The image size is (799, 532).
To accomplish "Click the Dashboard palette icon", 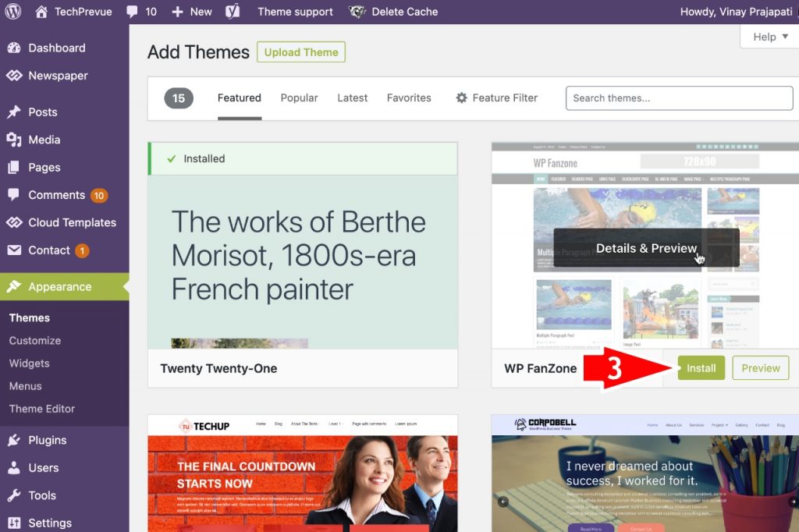I will (14, 48).
